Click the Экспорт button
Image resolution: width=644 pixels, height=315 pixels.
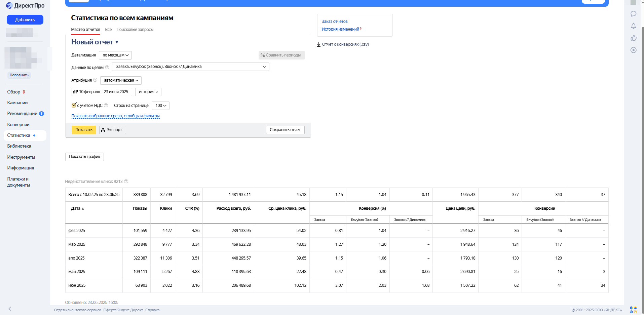tap(112, 130)
